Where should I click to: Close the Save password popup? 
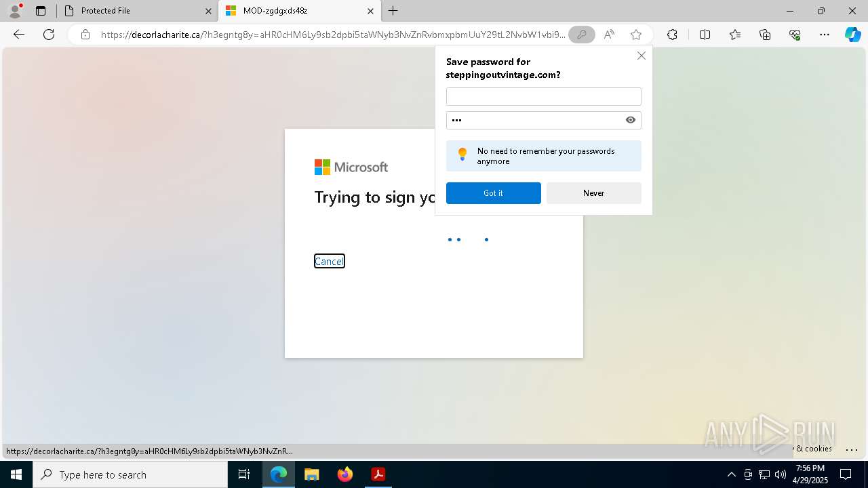coord(641,56)
